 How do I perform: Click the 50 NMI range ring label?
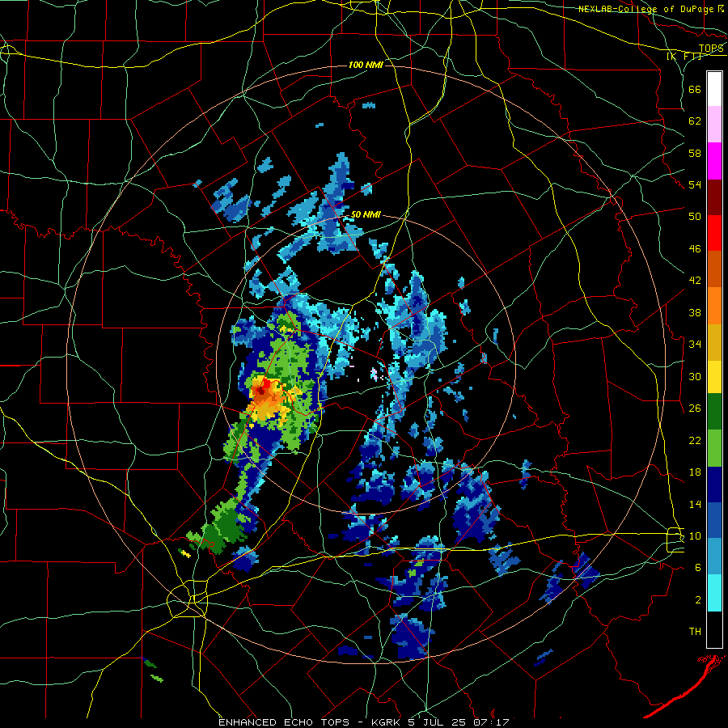coord(366,214)
